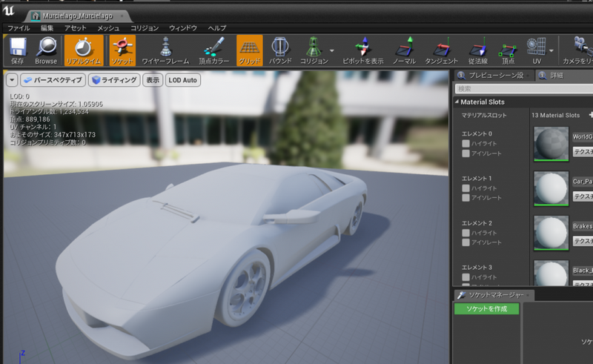This screenshot has height=364, width=593.
Task: Click Element 1 texture (テクスチャ) button
Action: coord(583,196)
